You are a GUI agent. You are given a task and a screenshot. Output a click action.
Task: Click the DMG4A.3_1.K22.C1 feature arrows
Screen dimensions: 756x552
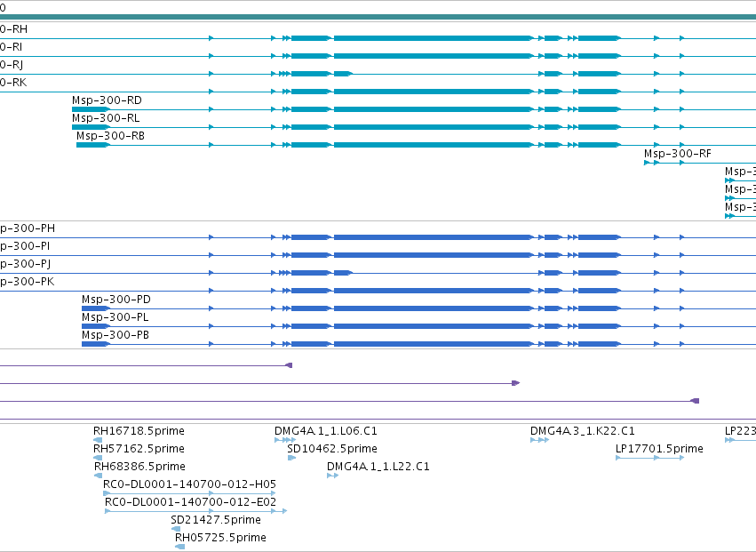(539, 440)
